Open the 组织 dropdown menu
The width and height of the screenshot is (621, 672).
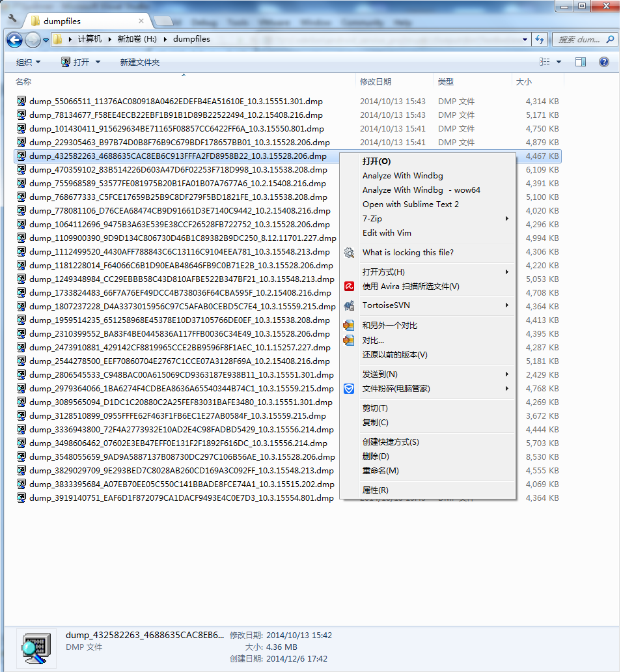29,63
